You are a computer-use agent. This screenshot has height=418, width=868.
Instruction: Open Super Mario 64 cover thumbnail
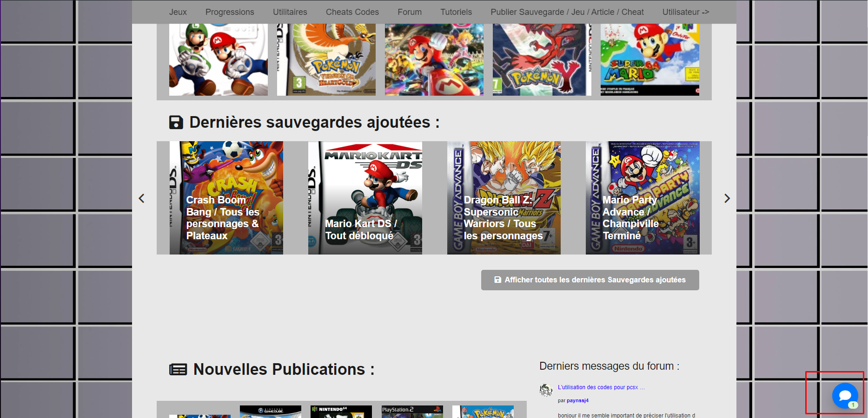tap(650, 60)
